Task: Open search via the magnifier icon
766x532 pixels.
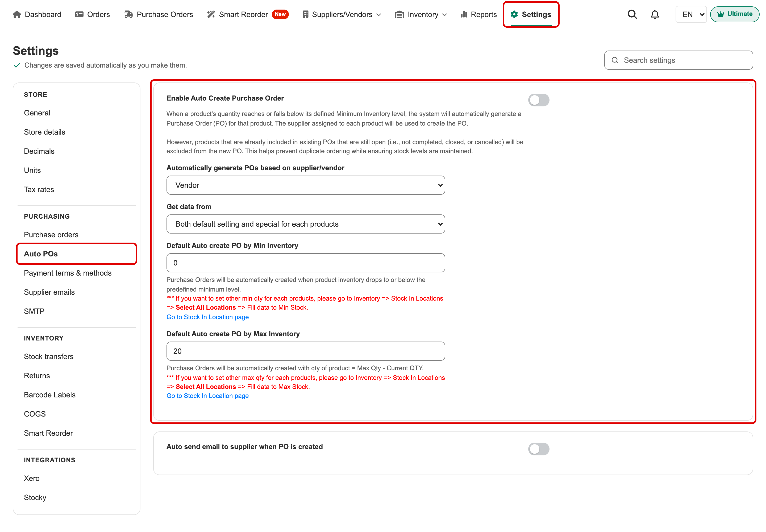Action: [x=632, y=14]
